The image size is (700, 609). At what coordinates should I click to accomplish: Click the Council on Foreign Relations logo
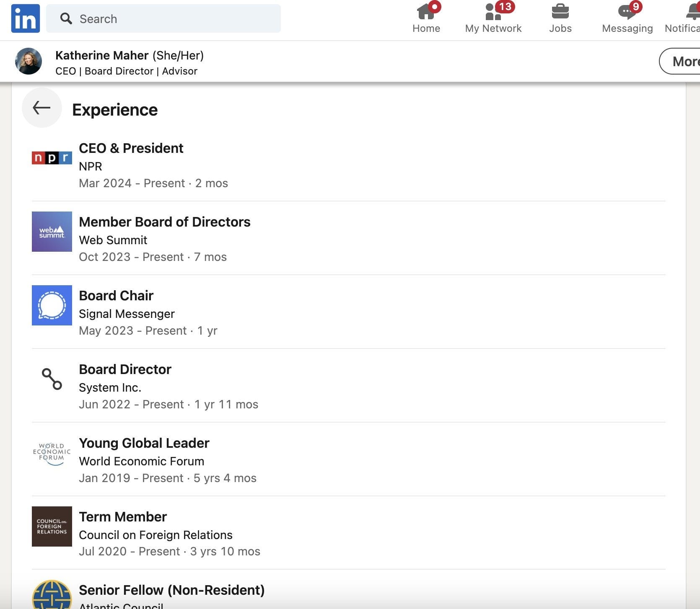(x=52, y=526)
